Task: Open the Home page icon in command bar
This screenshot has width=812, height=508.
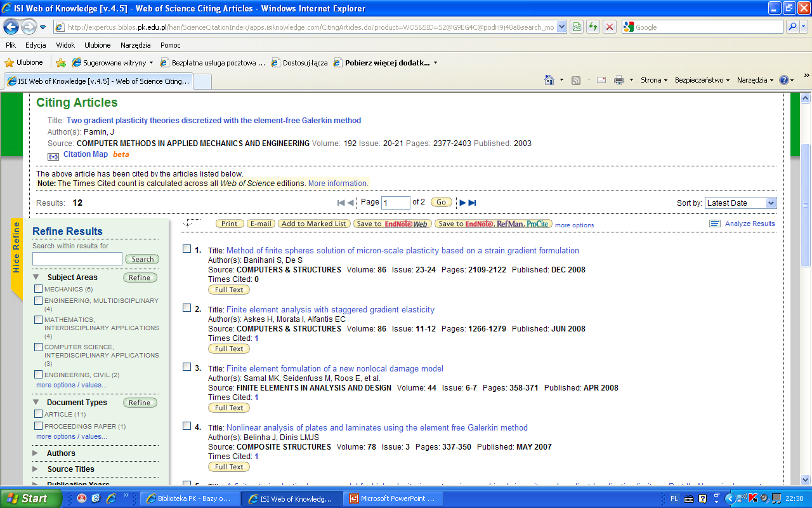Action: [550, 80]
